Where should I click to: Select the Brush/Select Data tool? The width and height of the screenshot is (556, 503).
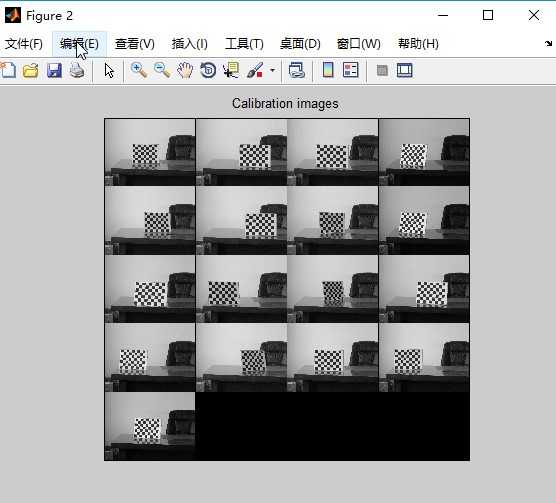[255, 70]
